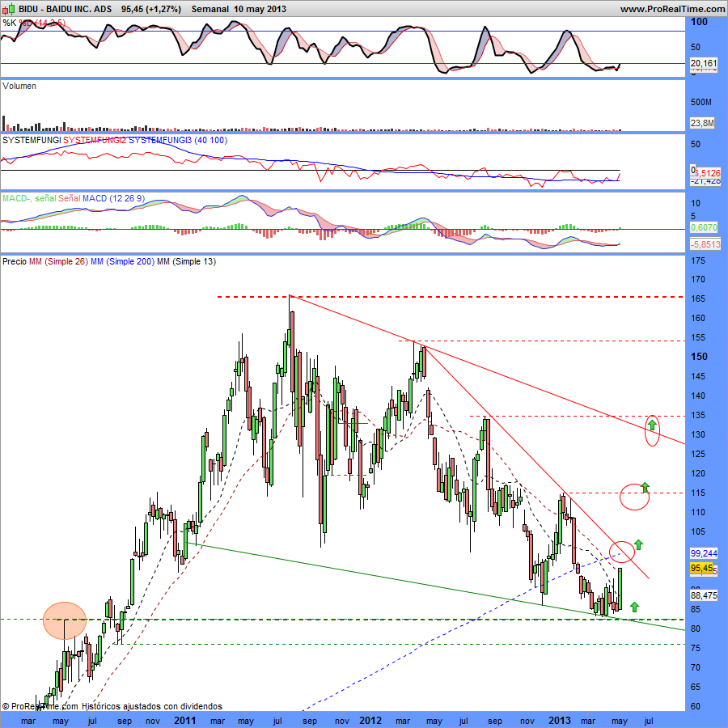Click the candlestick icon beside BIDU title
This screenshot has height=728, width=728.
9,9
